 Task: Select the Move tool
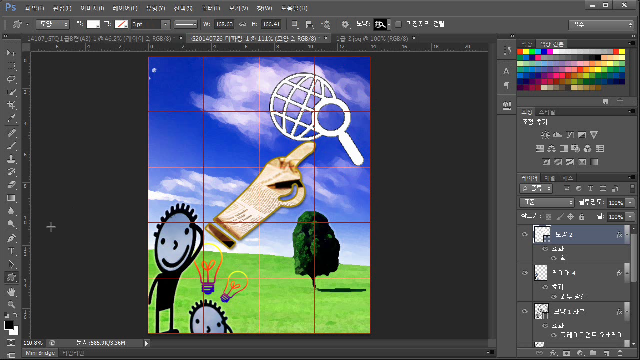[11, 53]
